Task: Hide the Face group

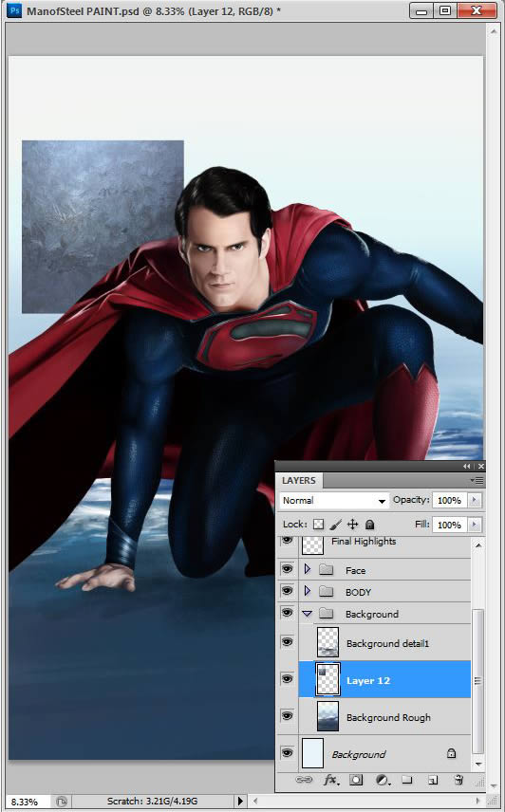Action: [x=287, y=569]
